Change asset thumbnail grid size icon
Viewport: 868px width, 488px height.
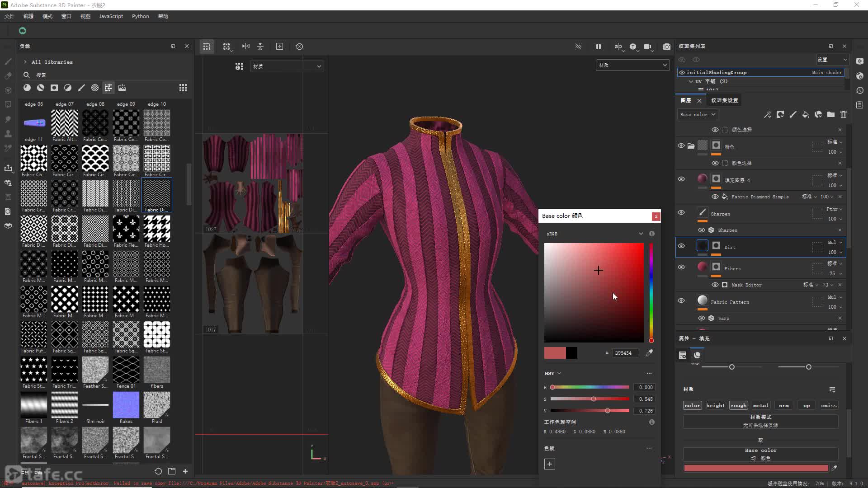click(x=183, y=88)
